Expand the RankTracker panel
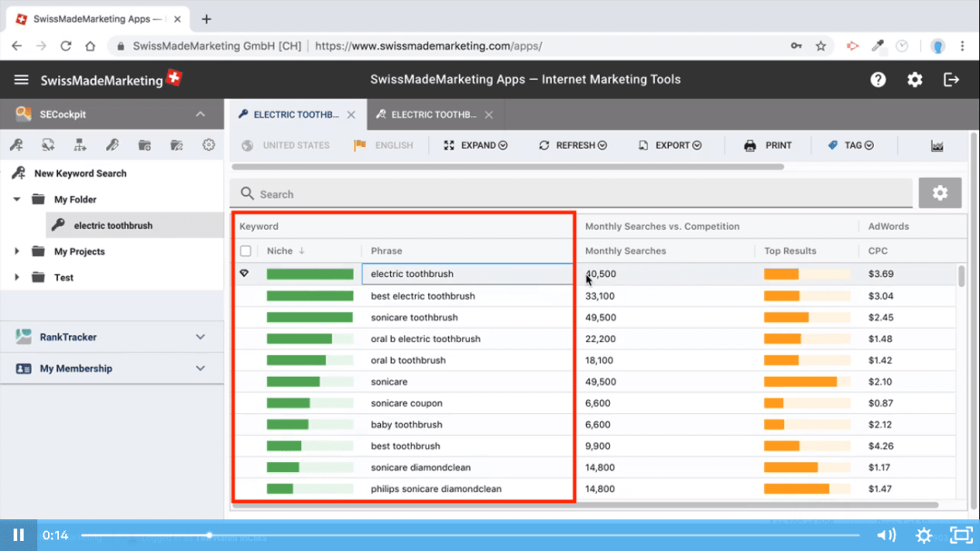Image resolution: width=980 pixels, height=551 pixels. click(200, 337)
